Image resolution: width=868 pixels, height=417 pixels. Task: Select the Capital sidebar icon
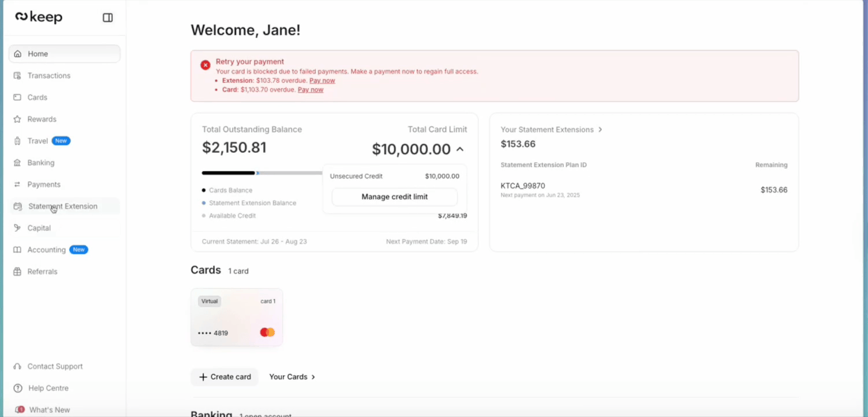[18, 228]
